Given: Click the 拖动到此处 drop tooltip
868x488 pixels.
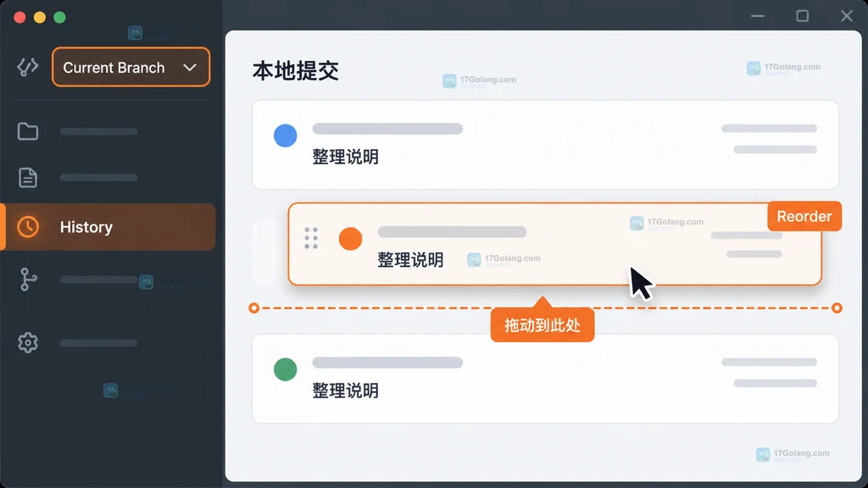Looking at the screenshot, I should click(542, 325).
